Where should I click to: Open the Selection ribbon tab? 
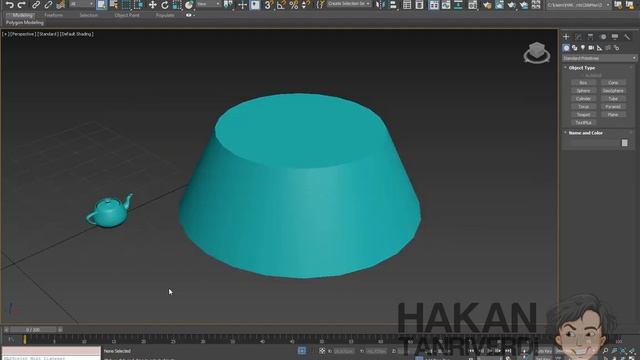pos(89,15)
